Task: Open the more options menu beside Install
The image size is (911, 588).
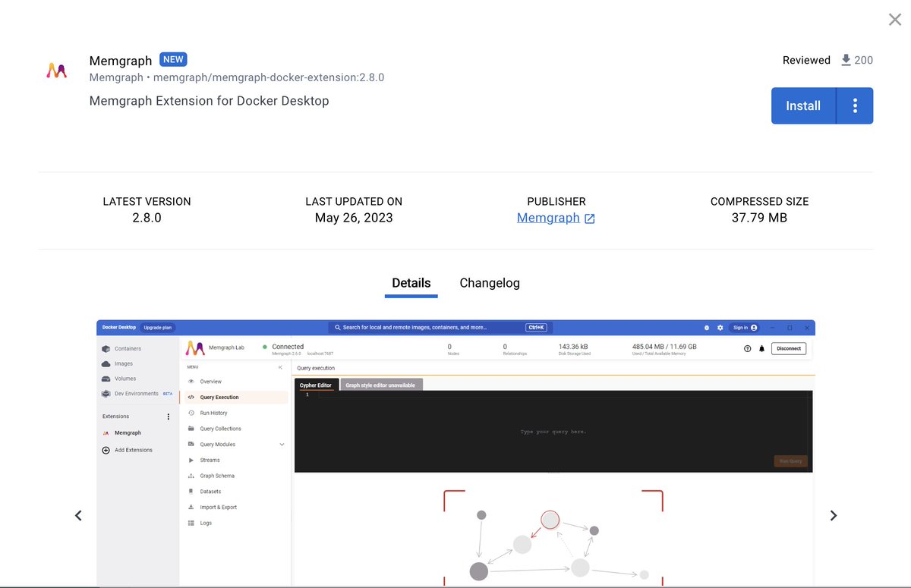Action: pos(855,105)
